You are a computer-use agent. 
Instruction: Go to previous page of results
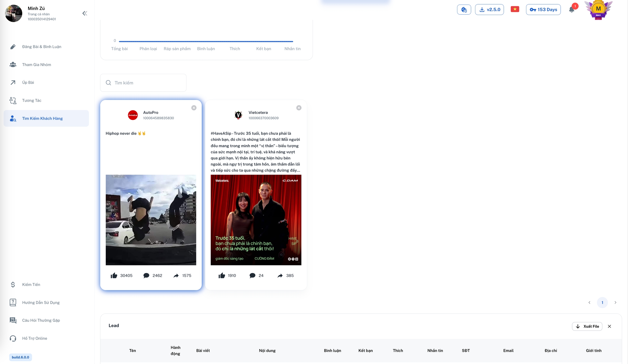click(x=589, y=302)
